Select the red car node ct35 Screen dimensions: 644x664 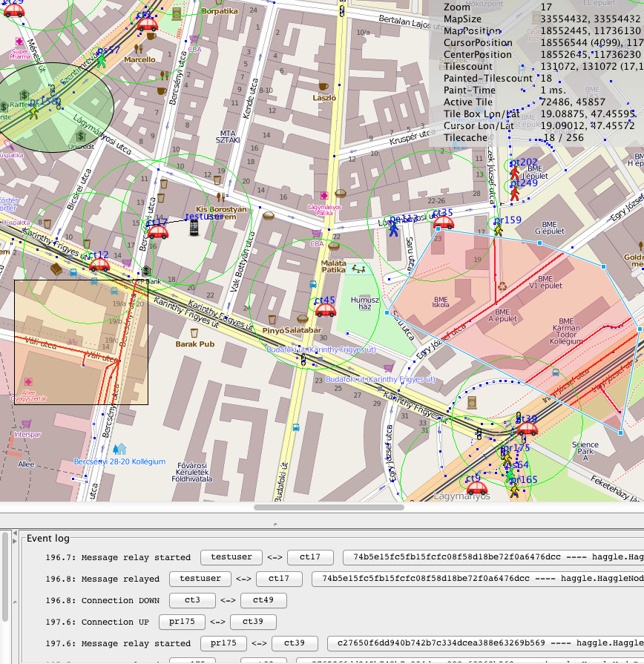tap(443, 223)
